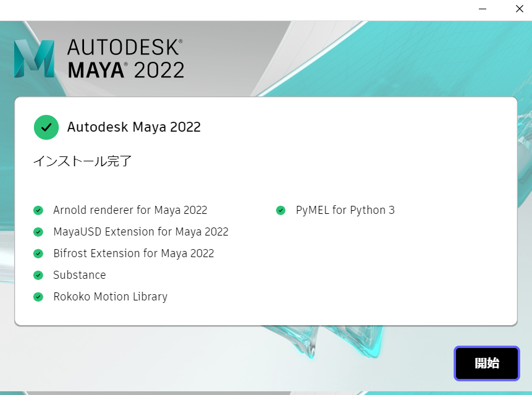Select the Rokoko Motion Library entry
Viewport: 532px width, 395px height.
(110, 296)
